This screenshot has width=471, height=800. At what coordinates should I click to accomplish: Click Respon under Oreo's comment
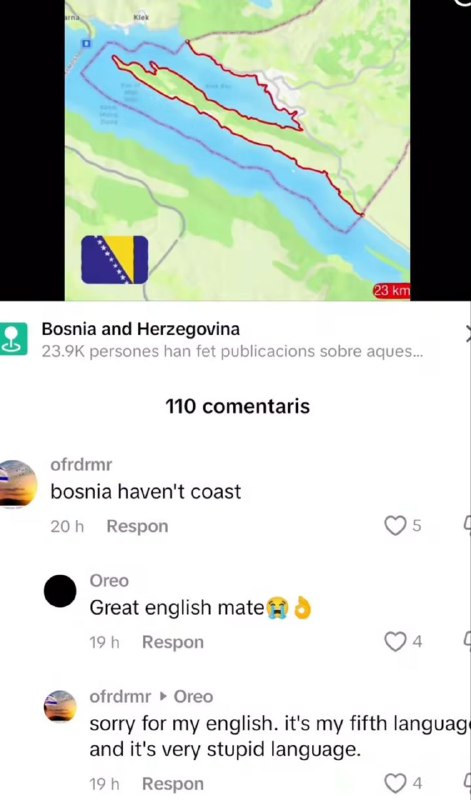pos(173,642)
